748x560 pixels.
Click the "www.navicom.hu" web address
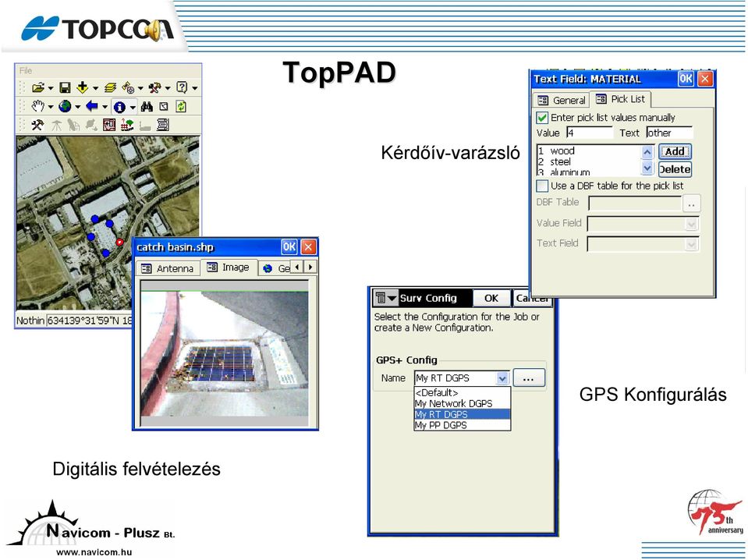click(x=94, y=552)
